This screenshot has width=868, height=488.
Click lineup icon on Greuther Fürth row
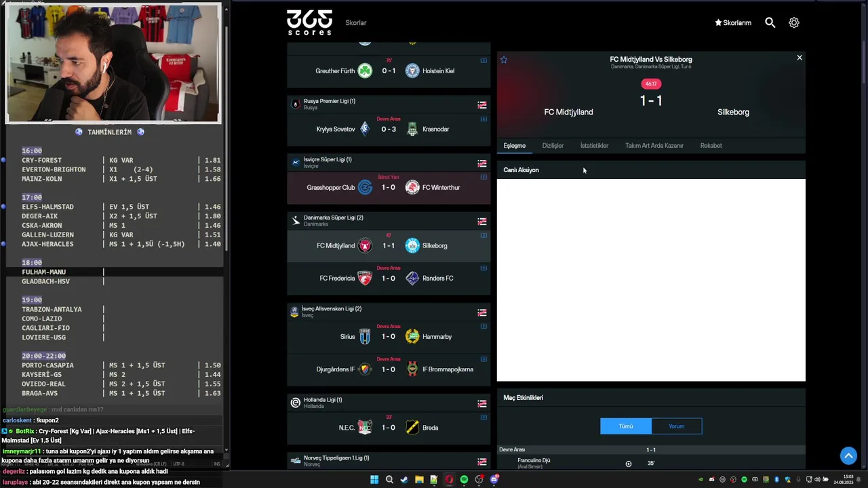[x=484, y=60]
